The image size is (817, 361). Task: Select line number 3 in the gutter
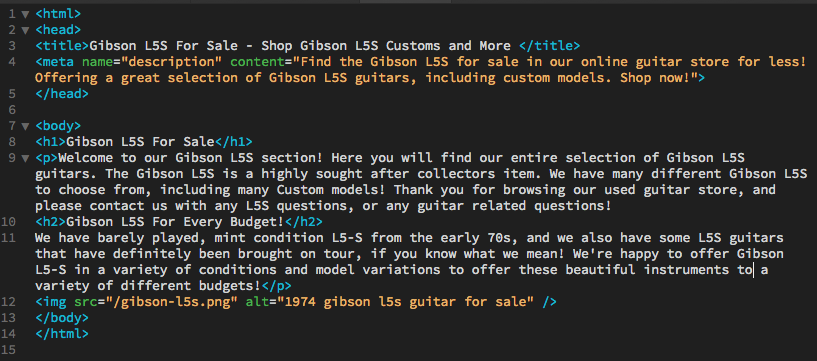tap(12, 46)
